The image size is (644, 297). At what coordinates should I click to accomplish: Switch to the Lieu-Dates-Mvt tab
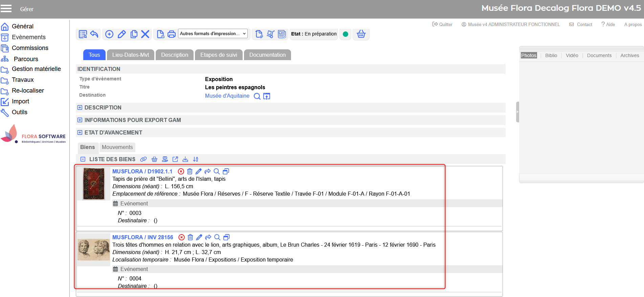[x=130, y=55]
